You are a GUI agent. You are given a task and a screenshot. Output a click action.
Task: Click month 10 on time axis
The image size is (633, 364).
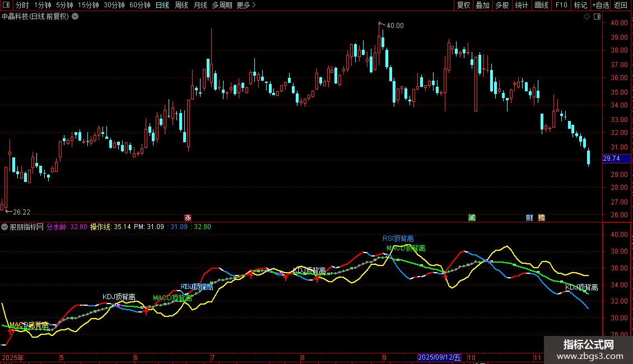click(472, 357)
